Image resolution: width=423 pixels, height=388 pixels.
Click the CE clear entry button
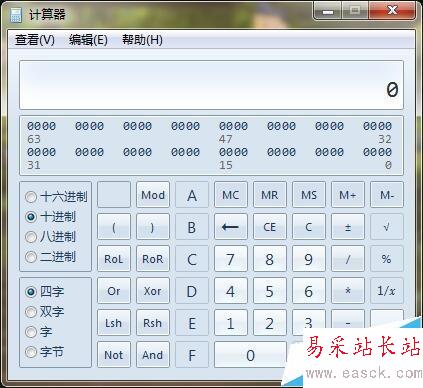[x=270, y=227]
